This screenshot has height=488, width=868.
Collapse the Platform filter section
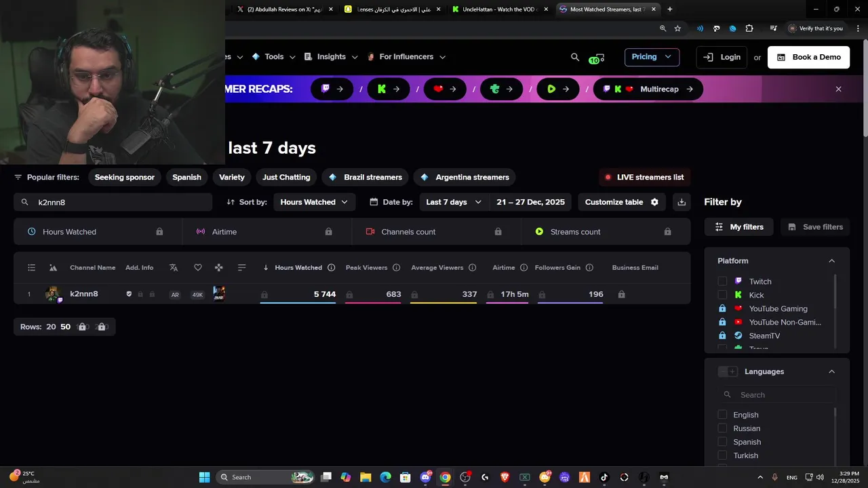[x=831, y=261]
